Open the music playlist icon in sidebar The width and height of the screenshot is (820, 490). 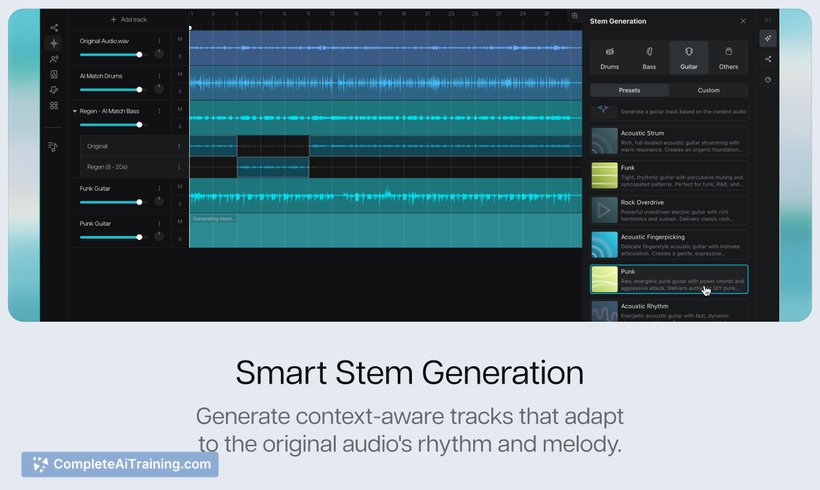click(54, 147)
